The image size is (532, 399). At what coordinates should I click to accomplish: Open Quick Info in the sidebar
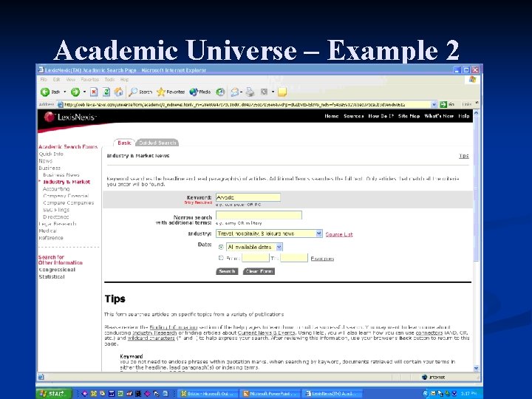tap(51, 154)
